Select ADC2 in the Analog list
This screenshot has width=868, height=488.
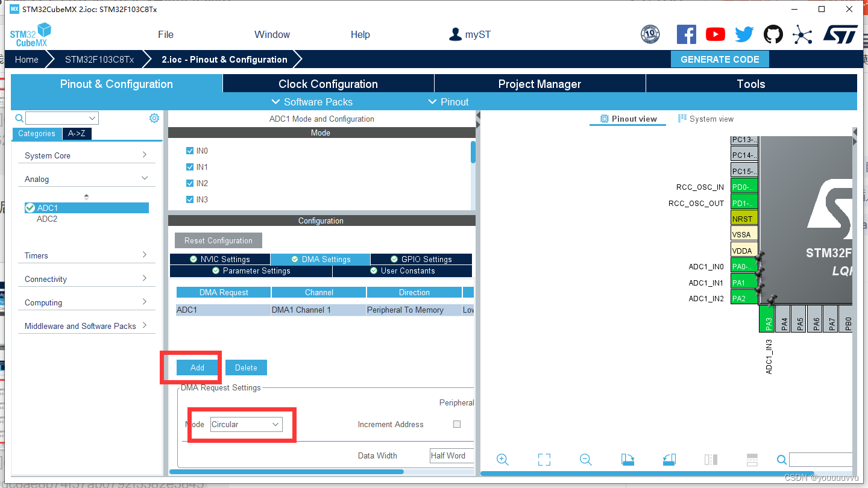(x=47, y=219)
